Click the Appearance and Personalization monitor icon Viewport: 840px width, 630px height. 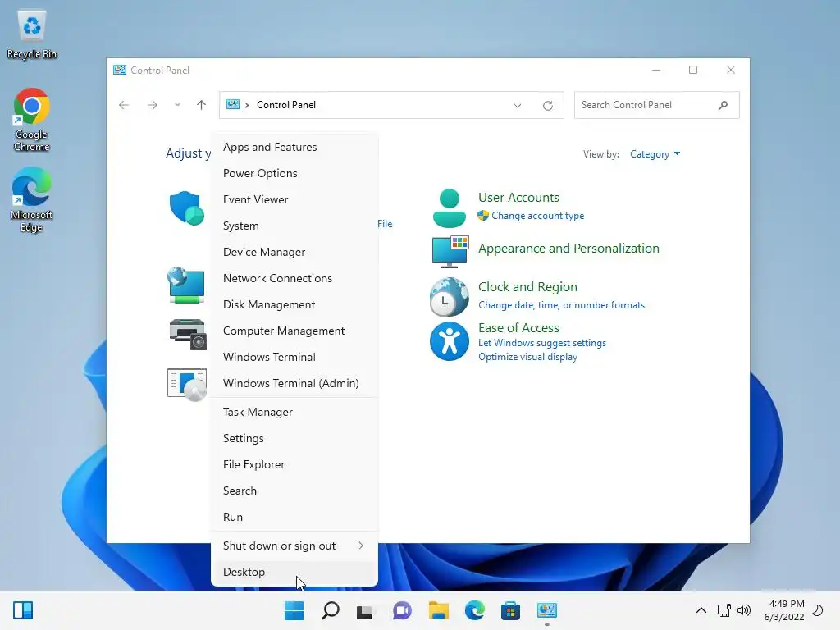point(450,251)
